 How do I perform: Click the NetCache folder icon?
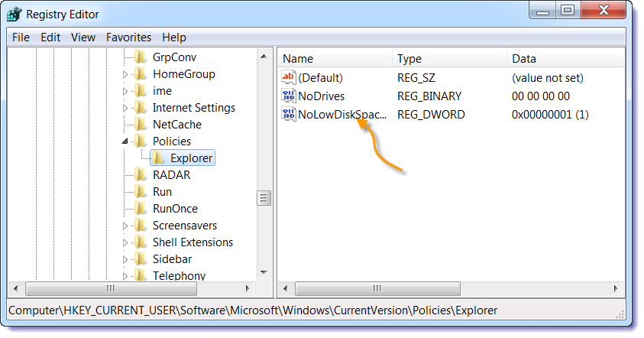coord(141,125)
